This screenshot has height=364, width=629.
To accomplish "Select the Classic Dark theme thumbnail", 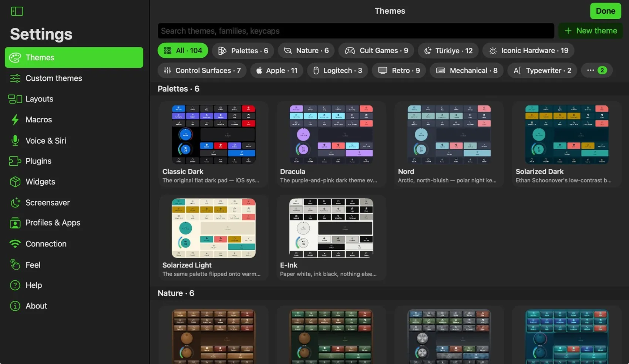I will (213, 134).
